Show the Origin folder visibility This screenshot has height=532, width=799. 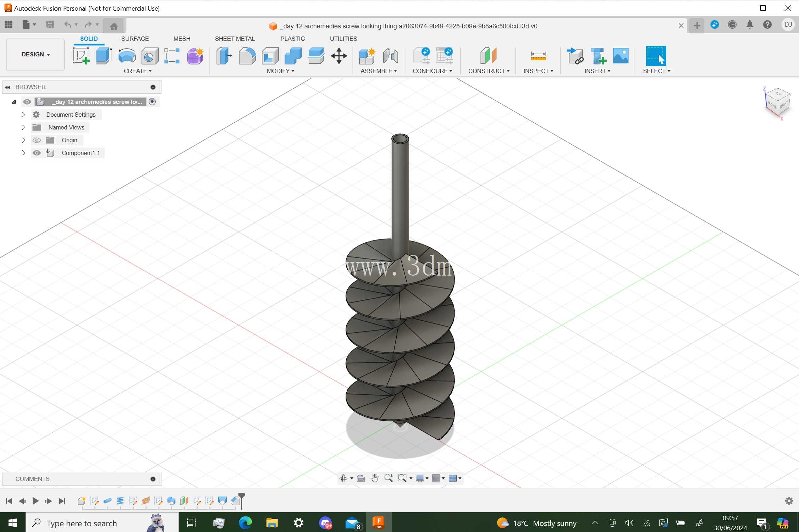[x=37, y=140]
